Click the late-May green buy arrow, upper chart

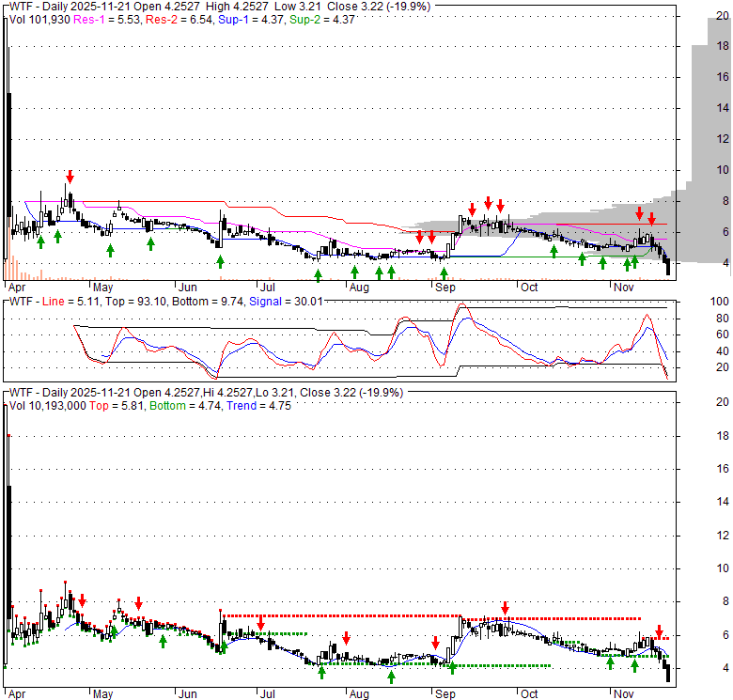(150, 243)
